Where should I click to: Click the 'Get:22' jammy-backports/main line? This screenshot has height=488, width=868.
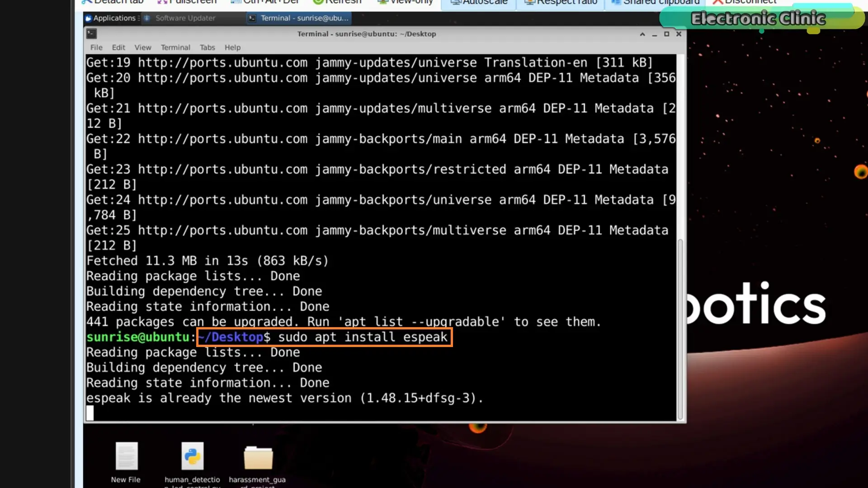381,146
